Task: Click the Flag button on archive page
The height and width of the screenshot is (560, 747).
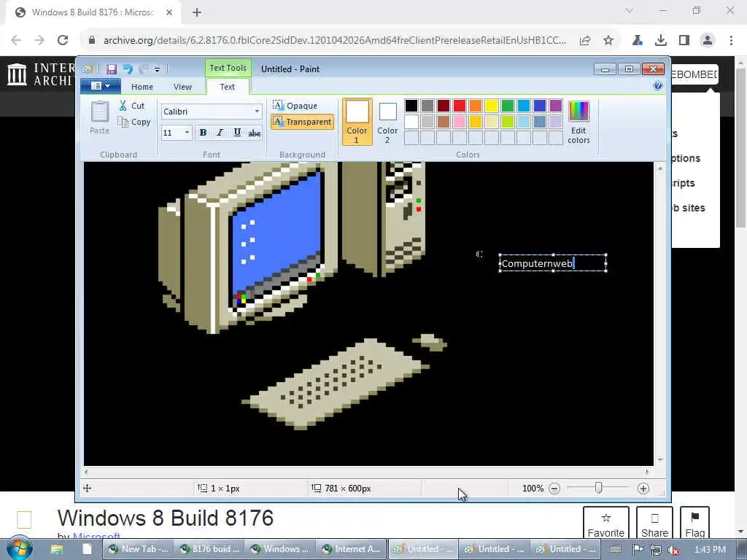Action: click(x=695, y=524)
